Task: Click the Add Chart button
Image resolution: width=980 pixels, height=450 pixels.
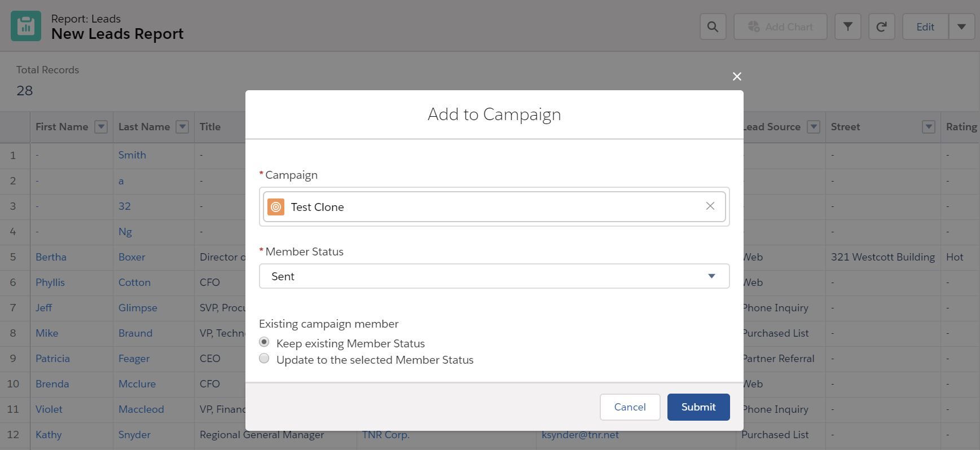Action: pyautogui.click(x=780, y=27)
